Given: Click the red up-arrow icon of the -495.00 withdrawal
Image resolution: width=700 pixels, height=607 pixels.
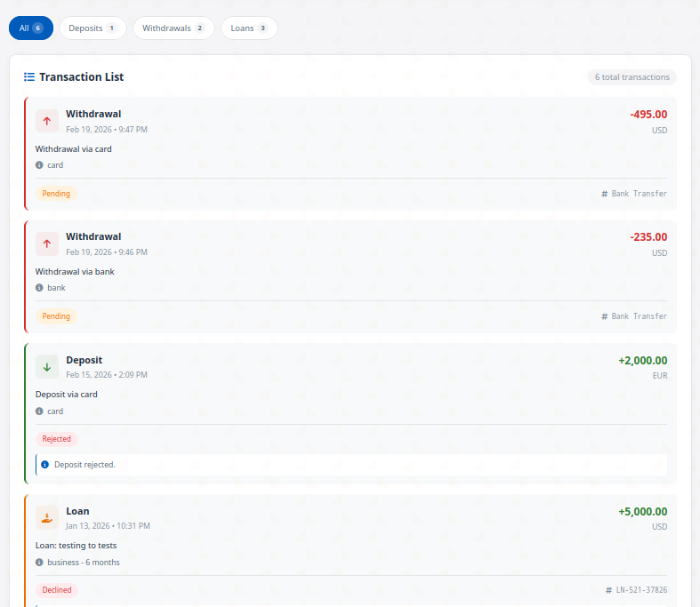Looking at the screenshot, I should [47, 121].
